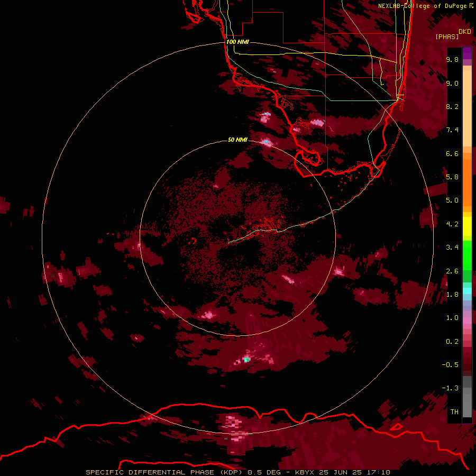
Task: Click the gray band at the color bar bottom
Action: click(x=467, y=398)
